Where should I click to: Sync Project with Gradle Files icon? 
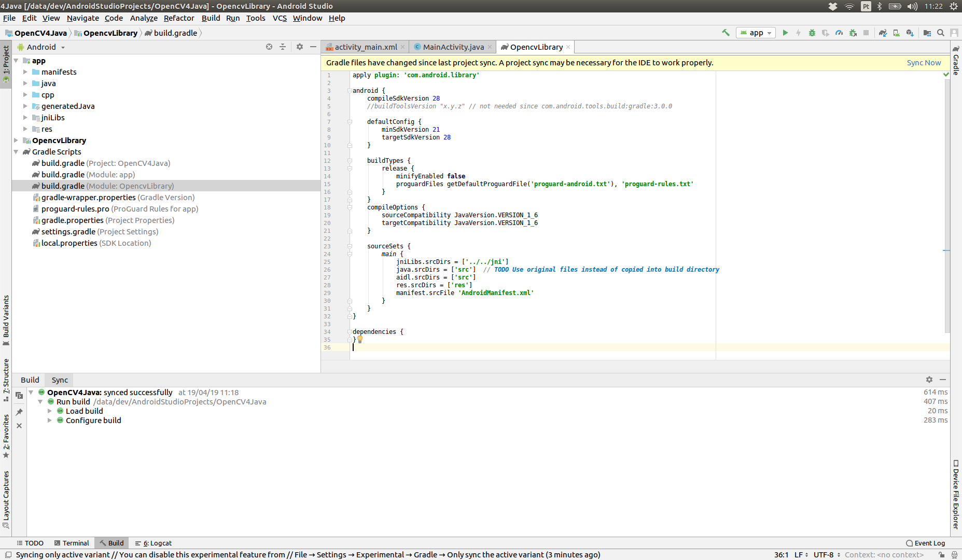coord(883,33)
